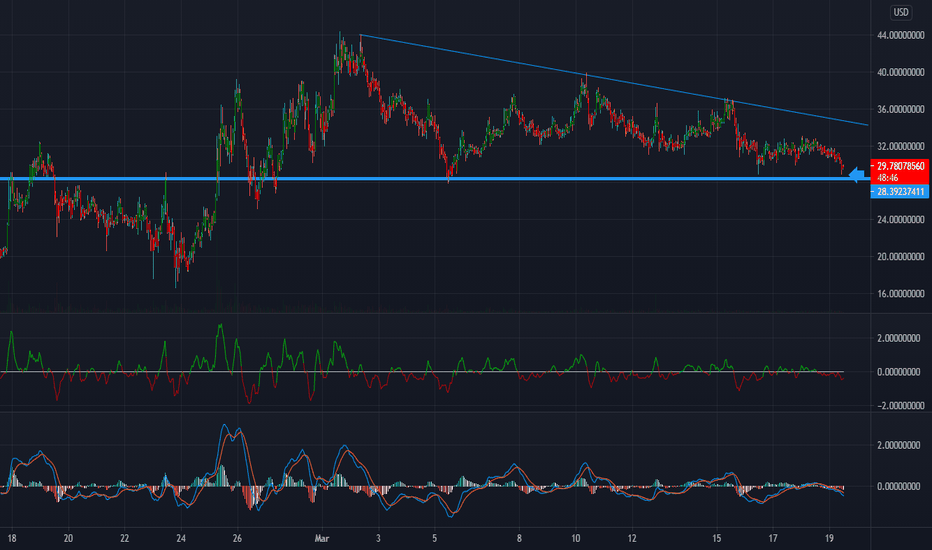Viewport: 932px width, 550px height.
Task: Click the 40.00000000 price axis label
Action: (x=900, y=73)
